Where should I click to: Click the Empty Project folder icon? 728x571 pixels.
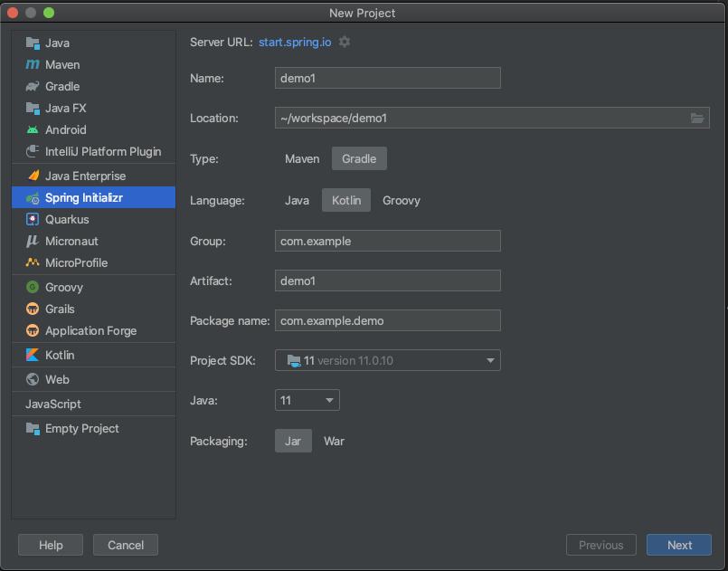[33, 429]
